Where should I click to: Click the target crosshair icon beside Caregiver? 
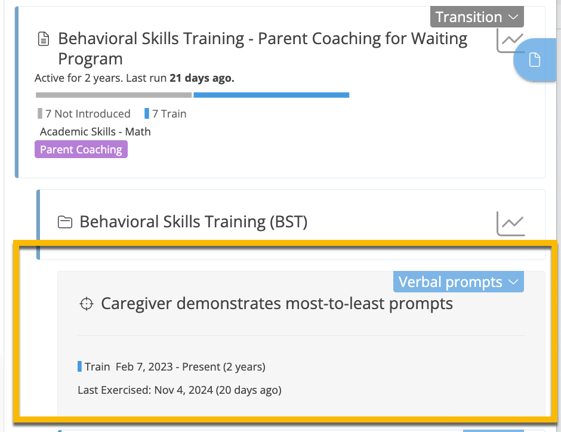pyautogui.click(x=86, y=304)
